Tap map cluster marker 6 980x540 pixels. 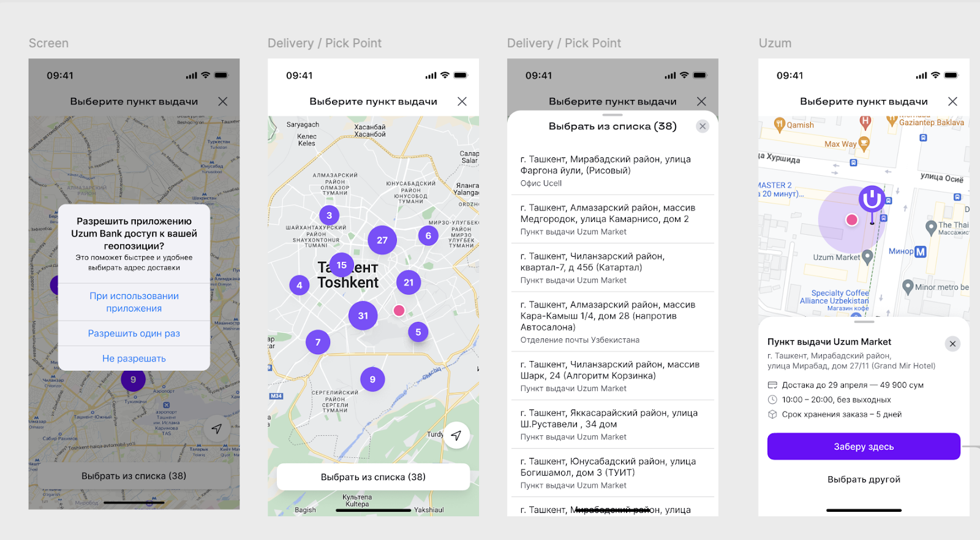coord(428,235)
